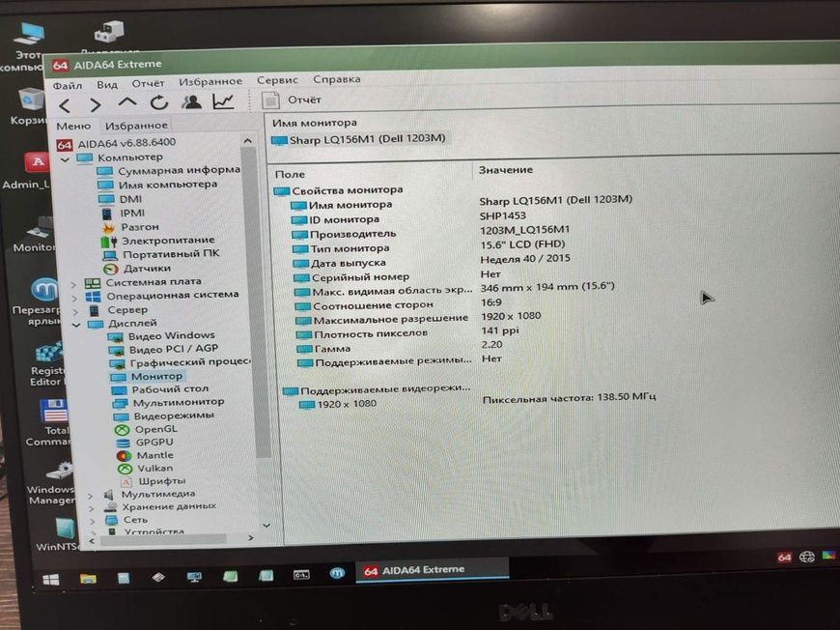Refresh the page with the circular arrow icon
840x630 pixels.
click(x=158, y=101)
